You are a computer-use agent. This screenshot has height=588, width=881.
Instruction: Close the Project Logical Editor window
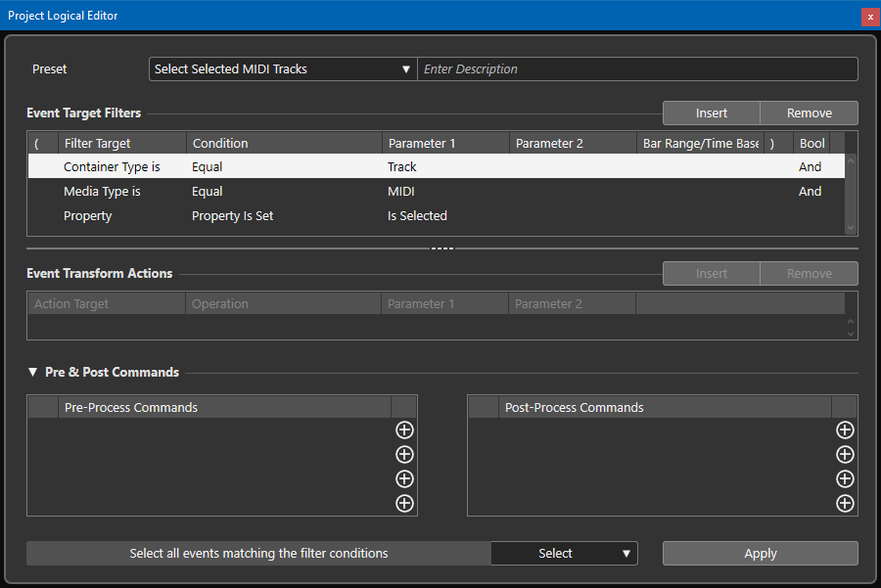869,17
